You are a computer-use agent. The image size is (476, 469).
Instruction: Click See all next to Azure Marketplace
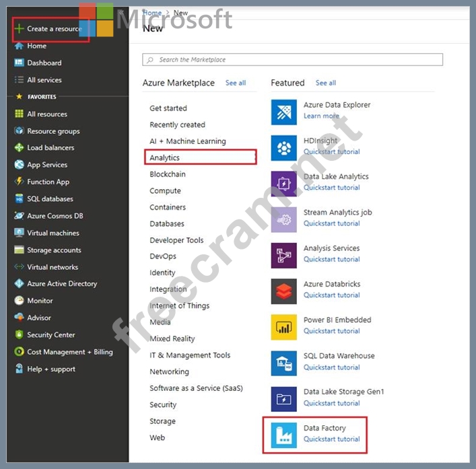pyautogui.click(x=236, y=83)
